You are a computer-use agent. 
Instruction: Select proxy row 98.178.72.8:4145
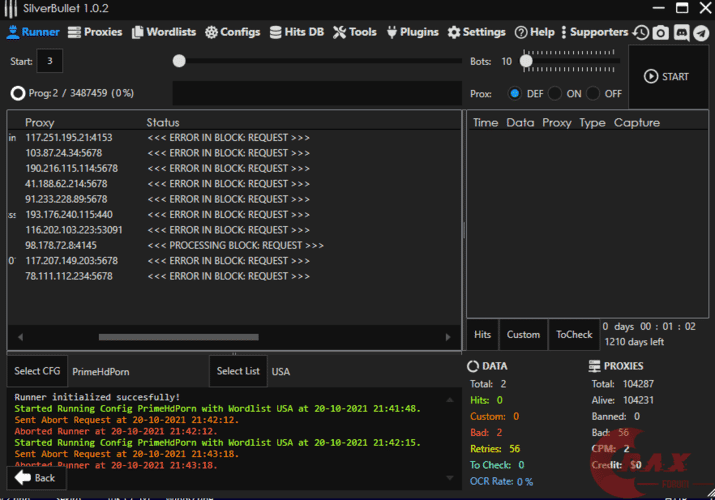[x=233, y=246]
